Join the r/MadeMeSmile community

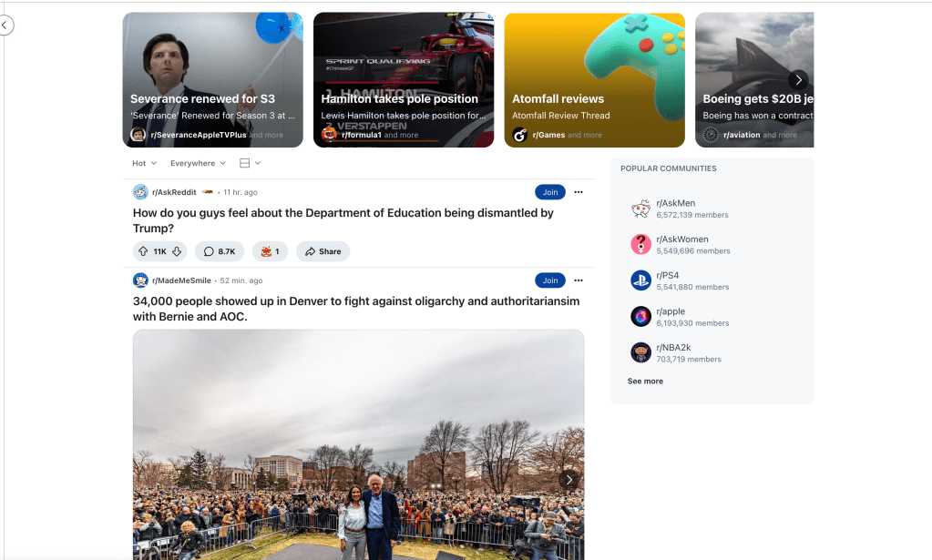549,280
